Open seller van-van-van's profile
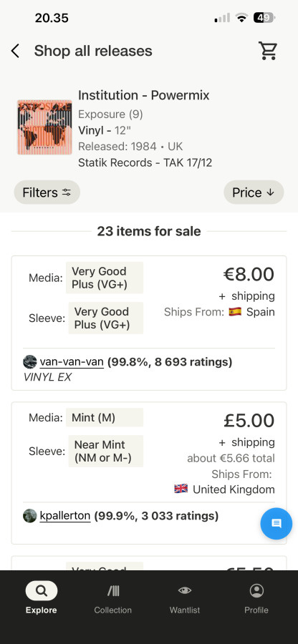298x644 pixels. click(72, 362)
